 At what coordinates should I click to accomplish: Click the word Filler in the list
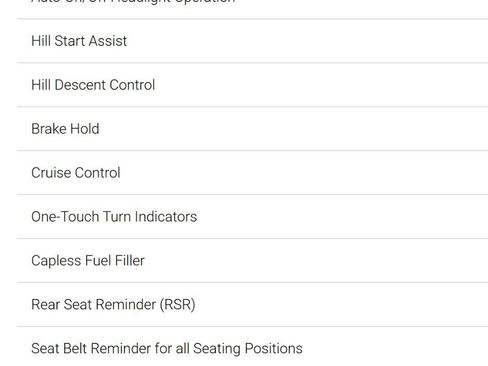pos(130,261)
